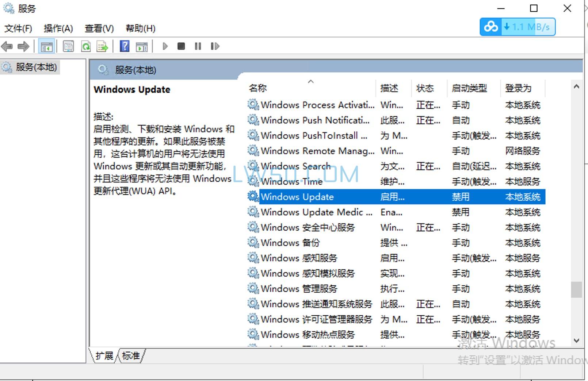
Task: Click gear icon of Windows 备份 row
Action: click(253, 242)
